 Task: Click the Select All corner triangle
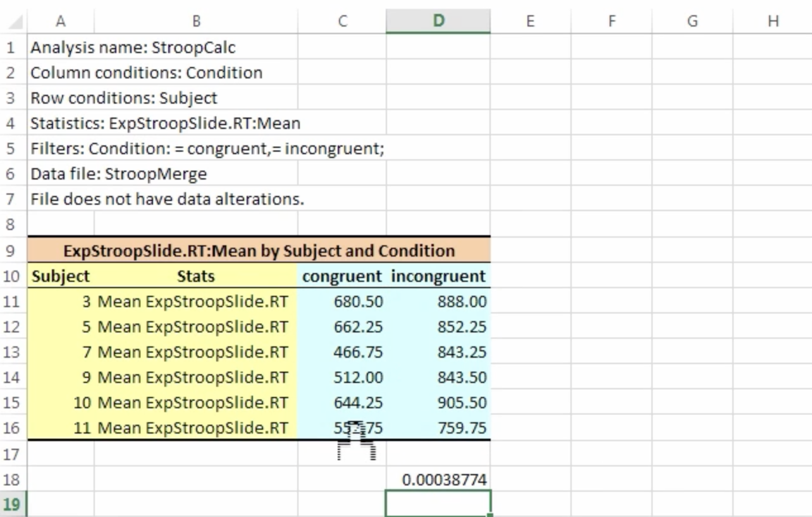tap(14, 21)
